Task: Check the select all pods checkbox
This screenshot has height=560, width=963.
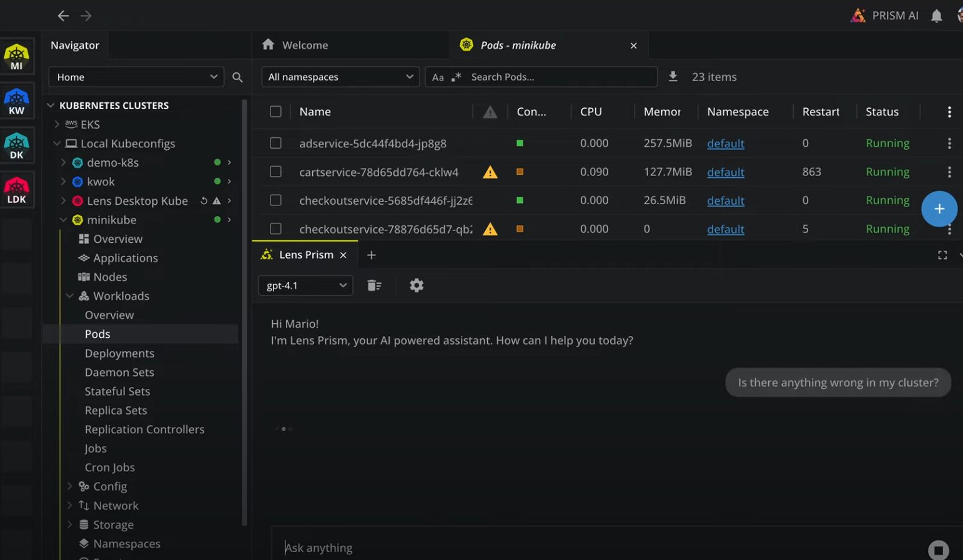Action: click(275, 112)
